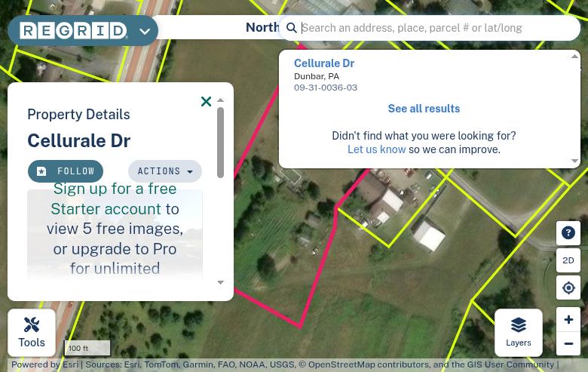The image size is (588, 372).
Task: Click See all results
Action: click(x=424, y=109)
